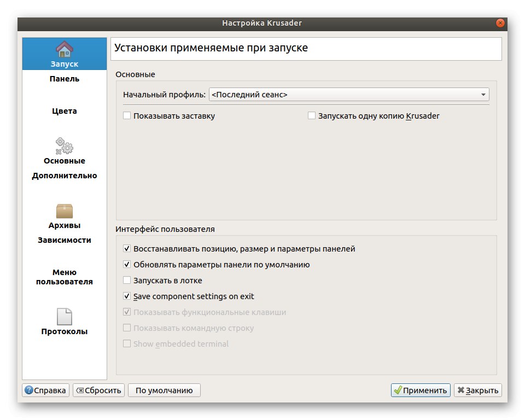Click the Запуск home icon
Image resolution: width=525 pixels, height=420 pixels.
[x=65, y=49]
